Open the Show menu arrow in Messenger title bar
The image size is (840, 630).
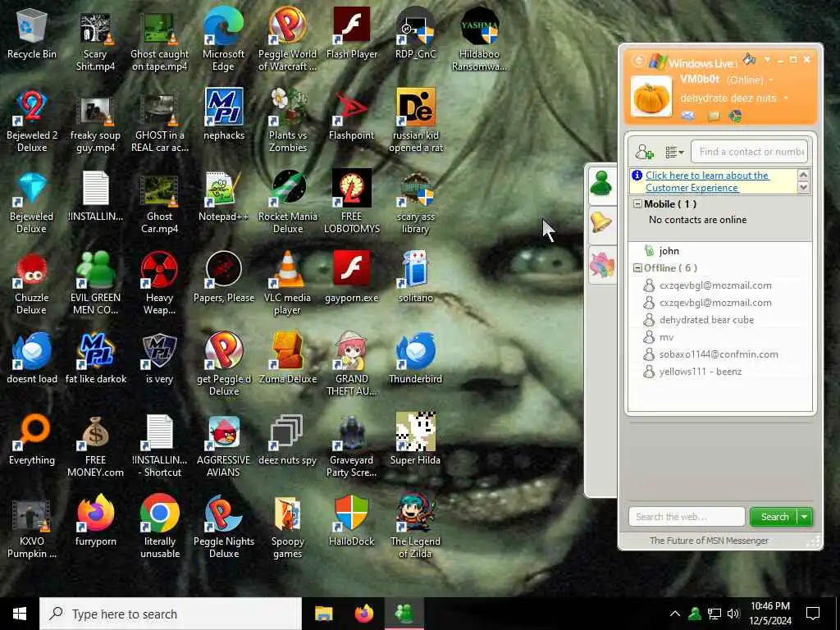767,59
